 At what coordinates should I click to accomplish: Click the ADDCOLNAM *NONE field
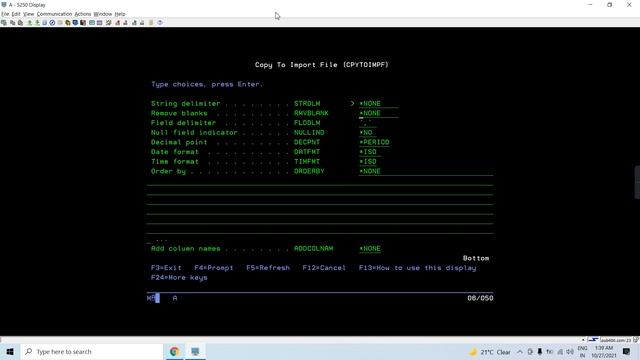pyautogui.click(x=370, y=249)
